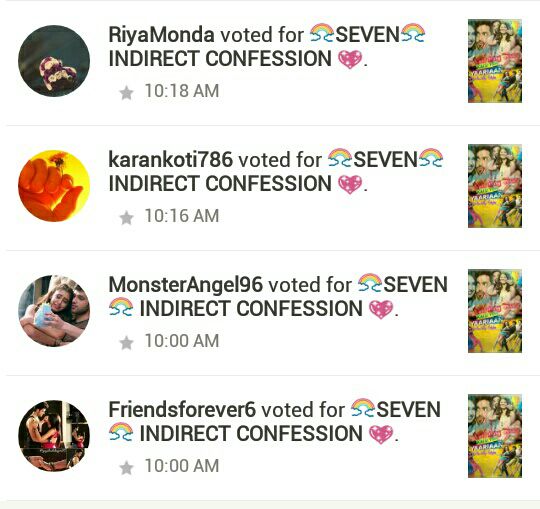540x509 pixels.
Task: Open MonsterAngel96's profile picture
Action: coord(54,311)
